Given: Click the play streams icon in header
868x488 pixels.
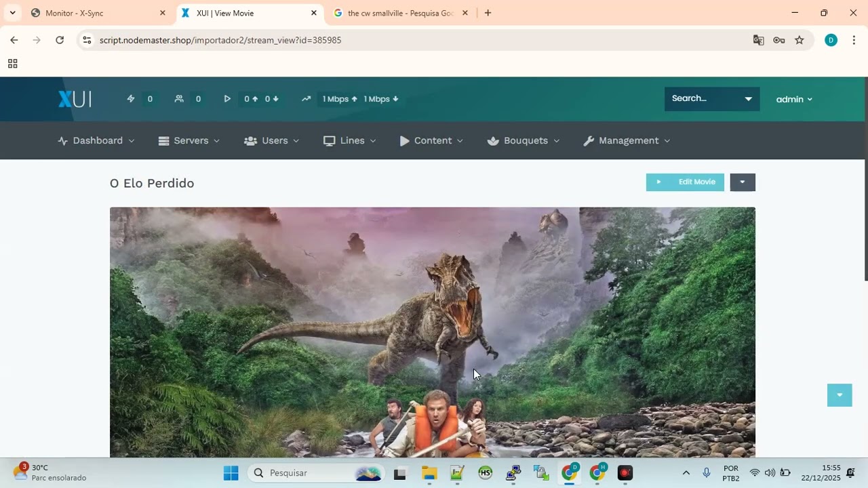Looking at the screenshot, I should point(227,99).
